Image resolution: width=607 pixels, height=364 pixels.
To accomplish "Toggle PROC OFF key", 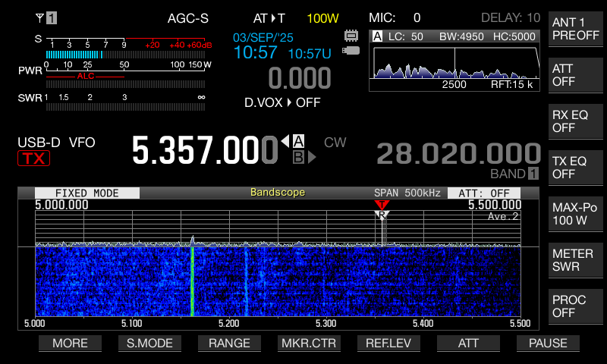I will pos(576,306).
